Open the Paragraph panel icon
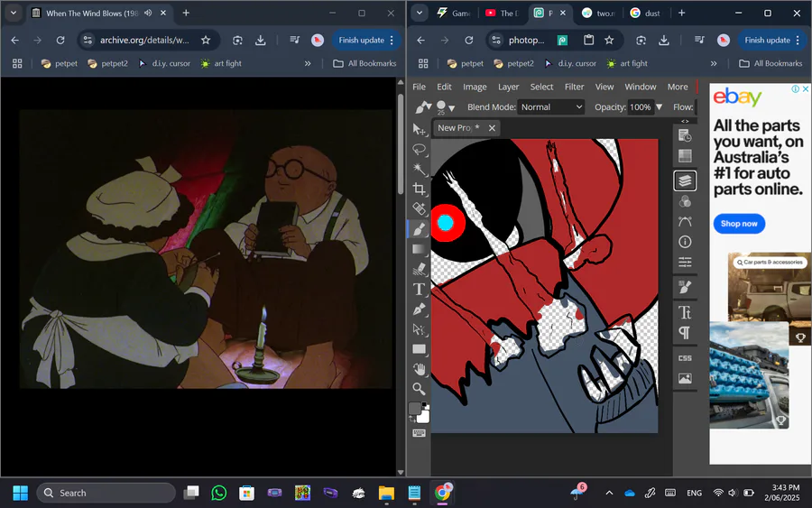812x508 pixels. [x=685, y=332]
